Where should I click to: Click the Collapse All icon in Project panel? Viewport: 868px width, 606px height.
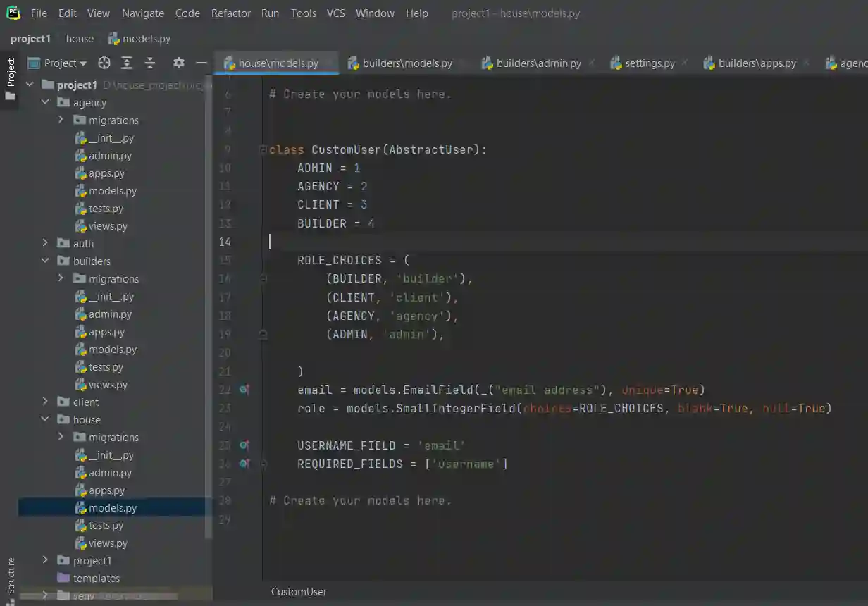[150, 63]
